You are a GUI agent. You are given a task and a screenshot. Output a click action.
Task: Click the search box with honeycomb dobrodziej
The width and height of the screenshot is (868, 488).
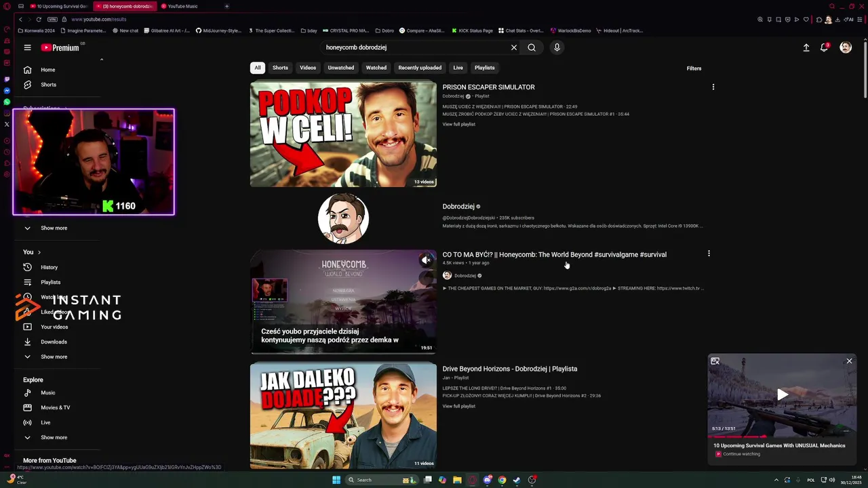click(415, 47)
